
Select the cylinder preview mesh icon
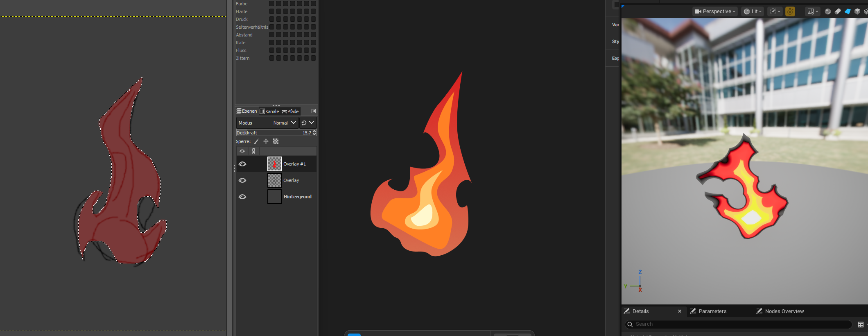[837, 11]
